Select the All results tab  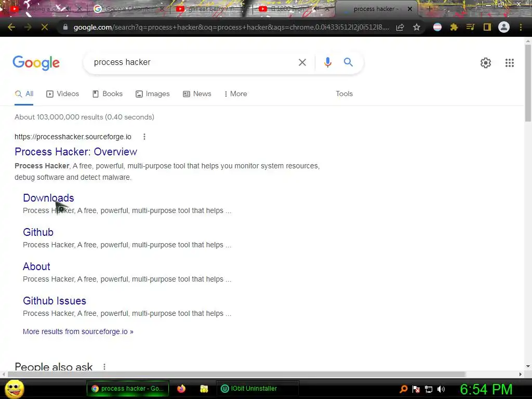[24, 94]
